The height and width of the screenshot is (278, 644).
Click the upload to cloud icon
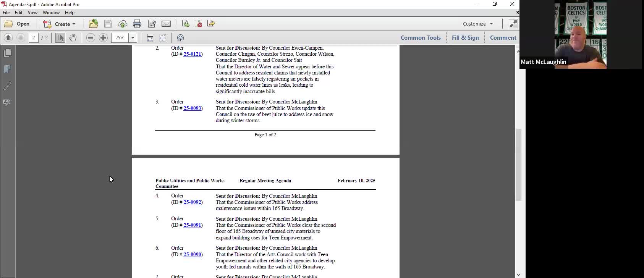coord(123,24)
